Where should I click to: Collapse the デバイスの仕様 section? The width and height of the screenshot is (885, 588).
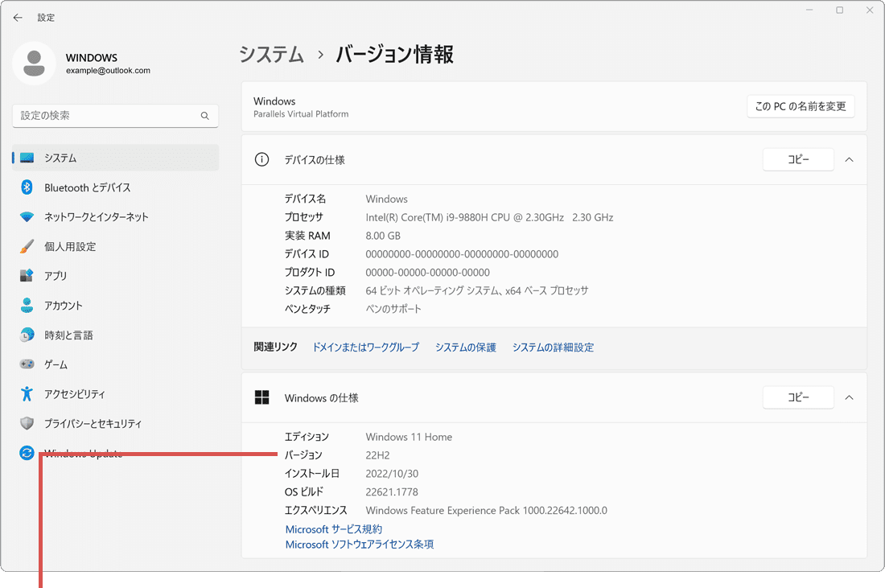849,159
